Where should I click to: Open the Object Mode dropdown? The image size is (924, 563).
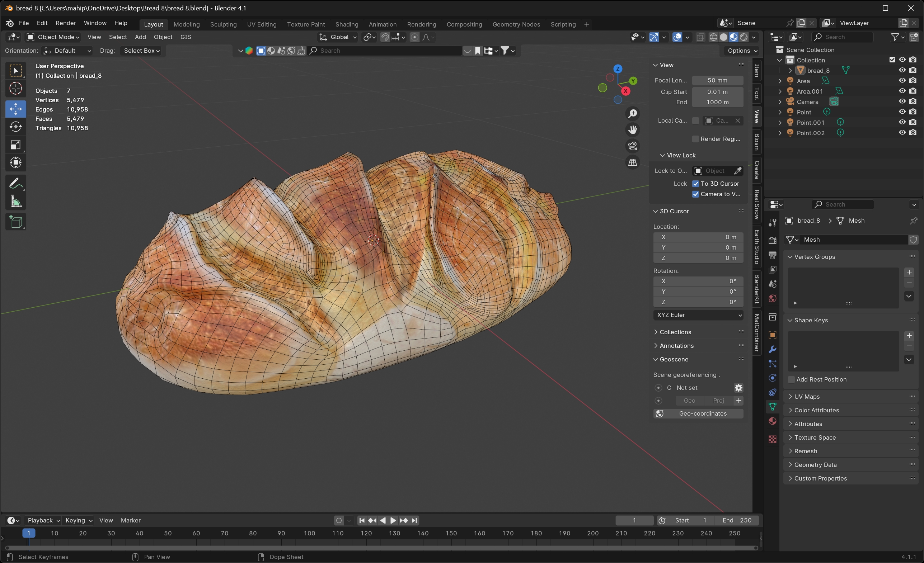tap(53, 37)
